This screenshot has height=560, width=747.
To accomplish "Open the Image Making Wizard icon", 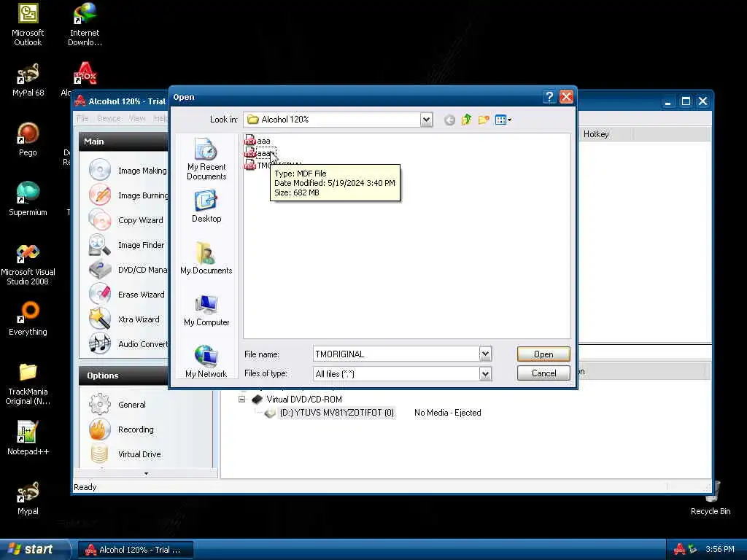I will pos(100,170).
